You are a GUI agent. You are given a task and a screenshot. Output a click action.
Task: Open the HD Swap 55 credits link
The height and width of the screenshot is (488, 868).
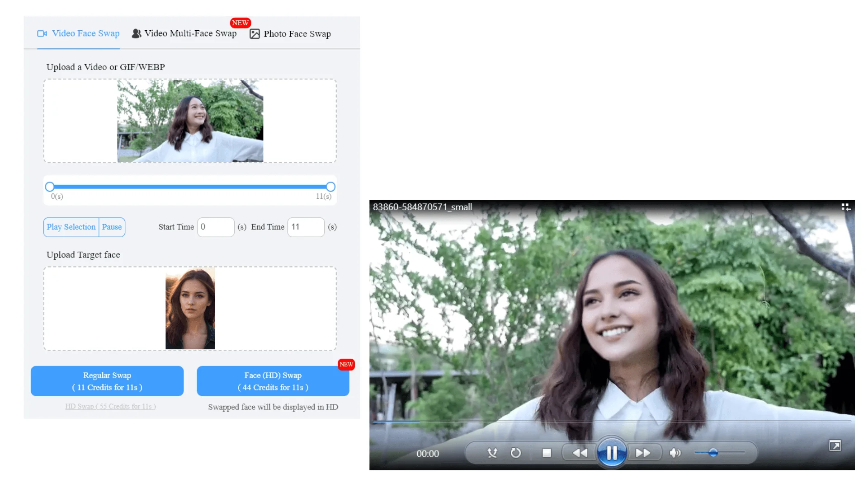point(110,406)
